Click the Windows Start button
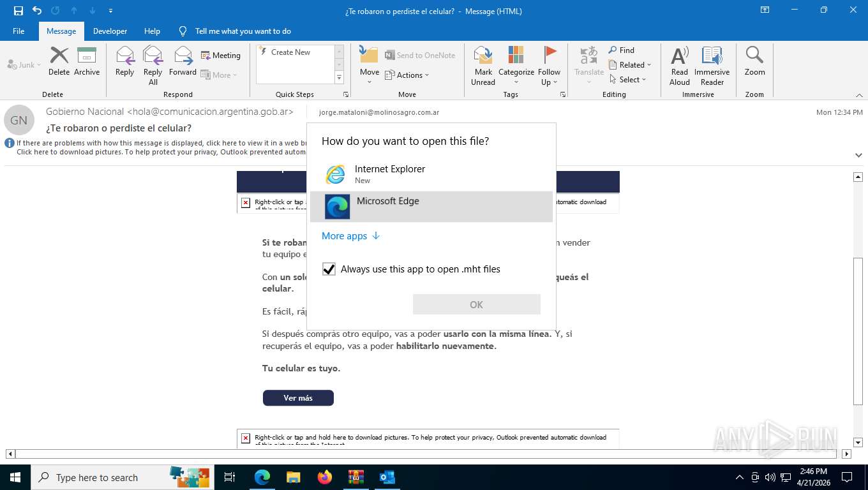This screenshot has height=490, width=868. pyautogui.click(x=15, y=477)
